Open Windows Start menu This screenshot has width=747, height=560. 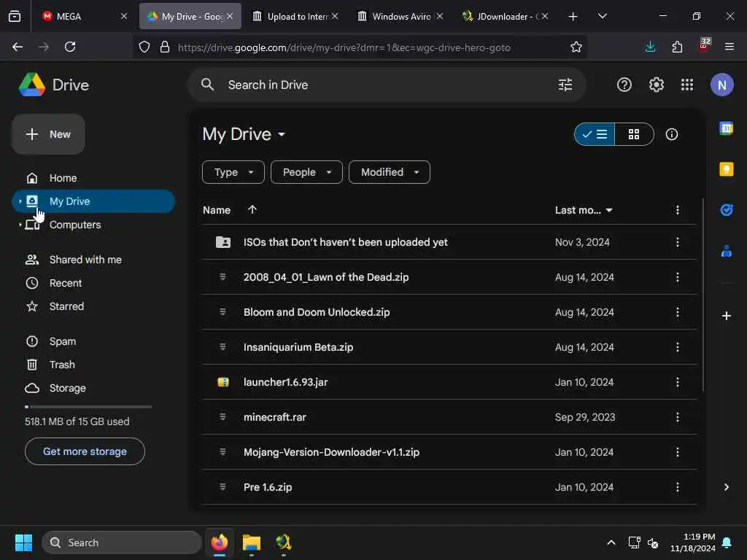(23, 542)
